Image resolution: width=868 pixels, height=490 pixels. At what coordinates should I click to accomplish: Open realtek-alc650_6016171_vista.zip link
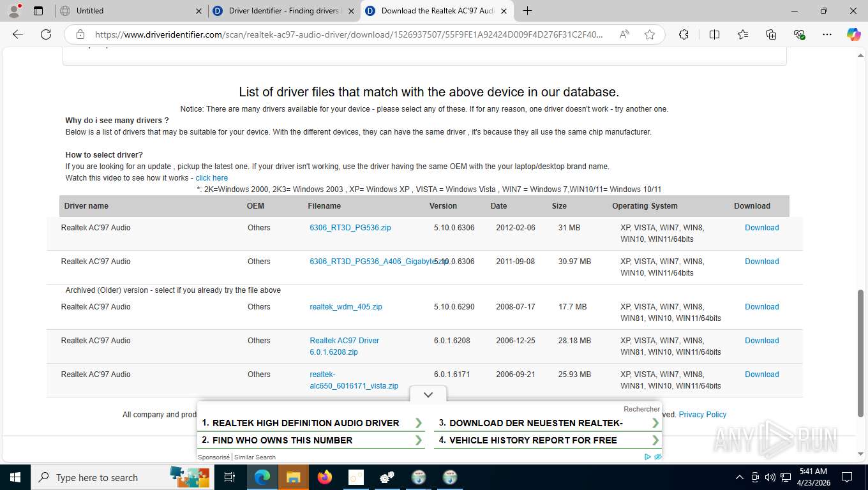pyautogui.click(x=354, y=380)
